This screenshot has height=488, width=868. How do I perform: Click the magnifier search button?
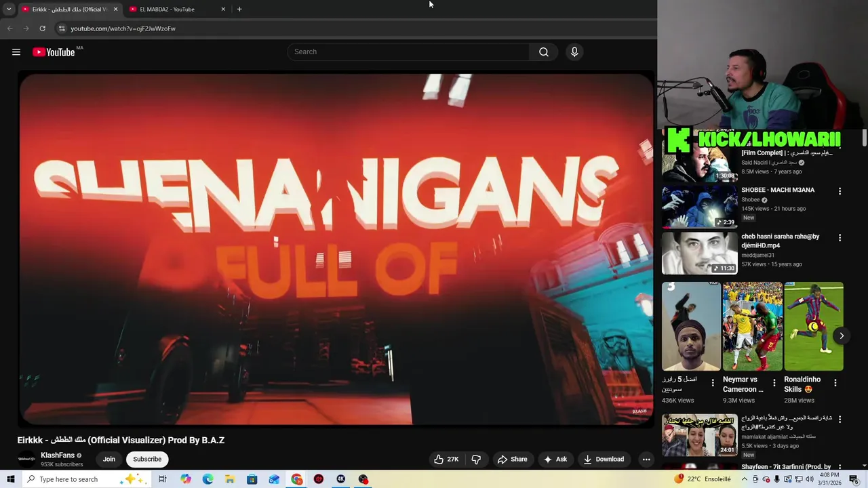click(x=544, y=52)
